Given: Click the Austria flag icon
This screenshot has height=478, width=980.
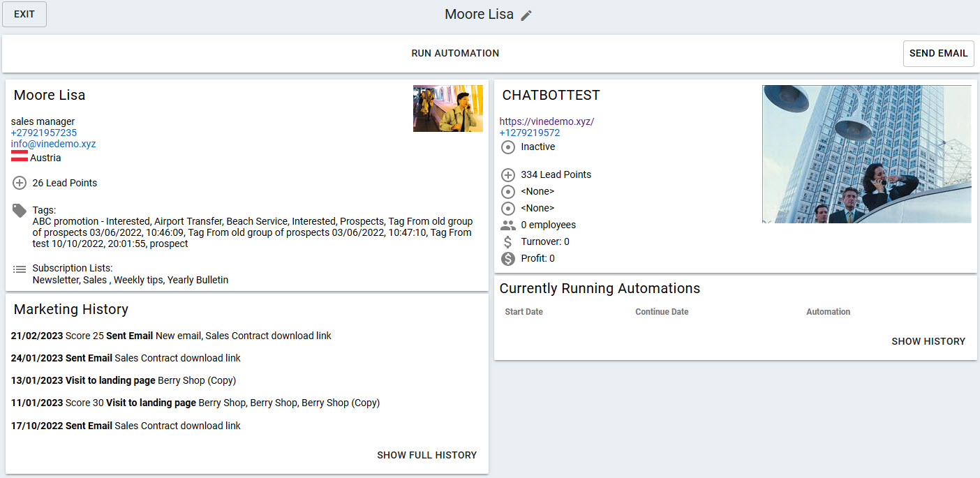Looking at the screenshot, I should 20,156.
